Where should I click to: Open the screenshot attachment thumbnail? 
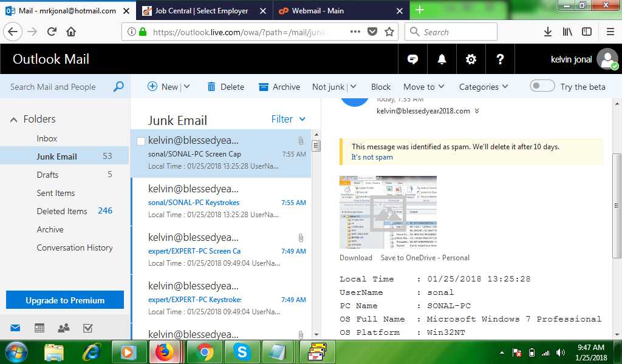pos(388,212)
